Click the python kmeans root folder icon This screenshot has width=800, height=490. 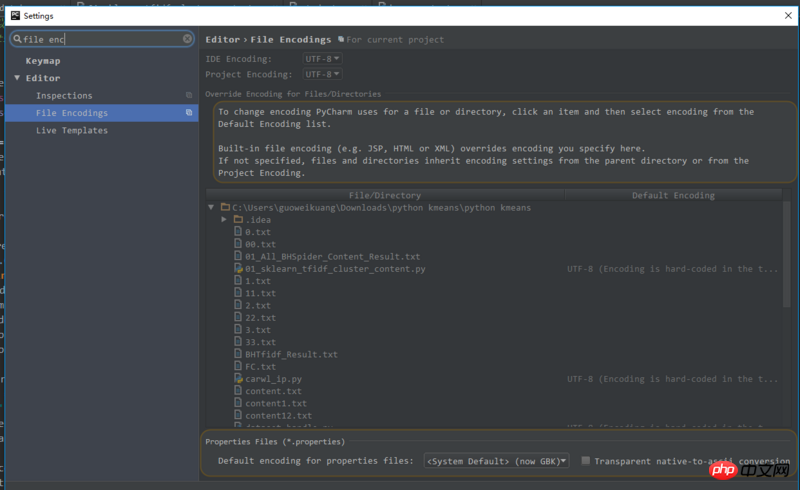tap(225, 208)
